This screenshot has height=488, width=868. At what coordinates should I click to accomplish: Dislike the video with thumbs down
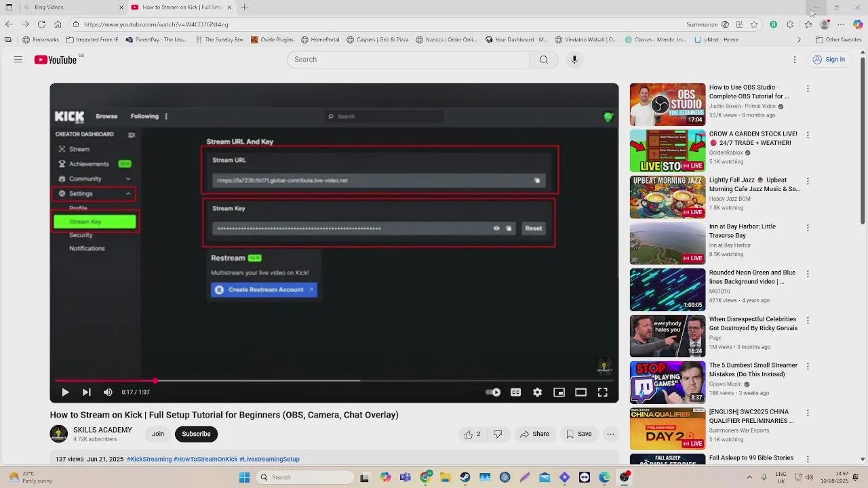point(498,434)
